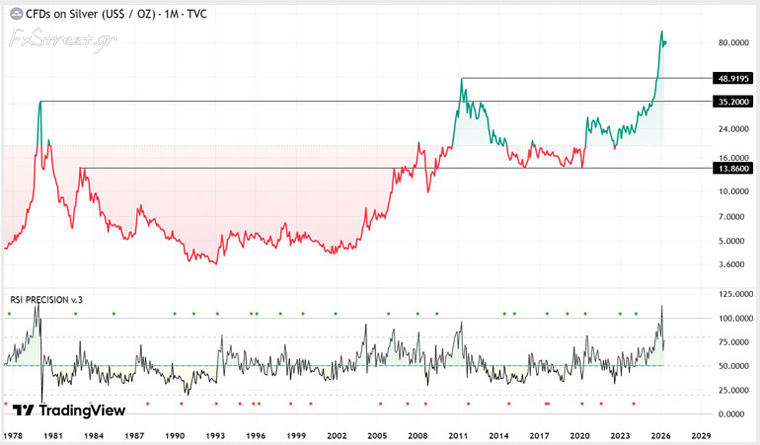760x445 pixels.
Task: Click the 1980 price peak
Action: pos(41,102)
